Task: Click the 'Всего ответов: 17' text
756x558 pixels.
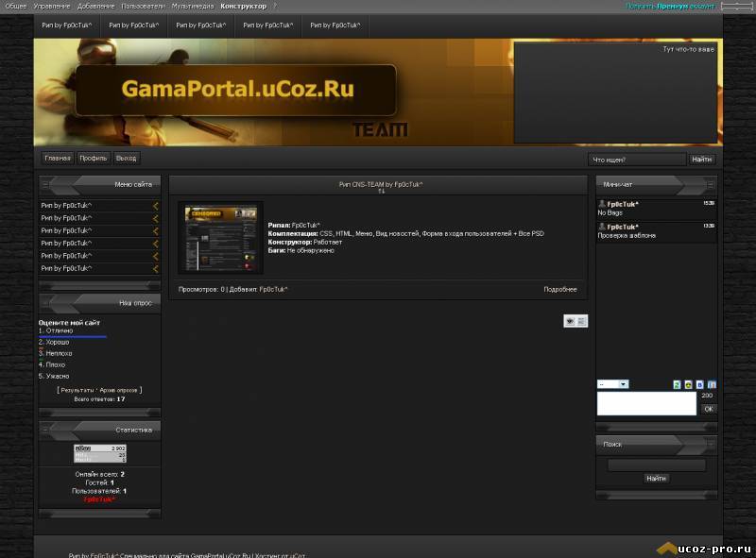Action: [x=100, y=399]
